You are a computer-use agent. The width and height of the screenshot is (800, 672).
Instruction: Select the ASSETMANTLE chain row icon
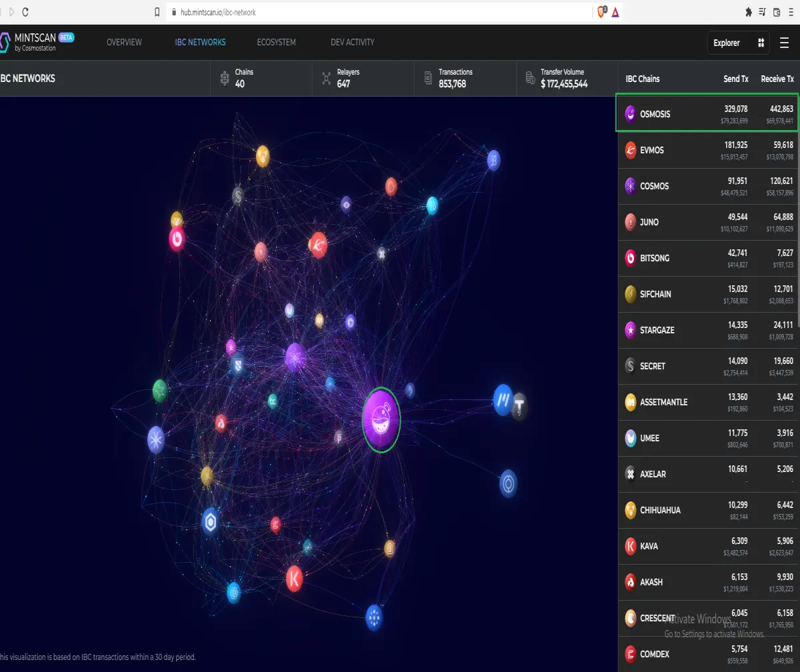tap(630, 402)
